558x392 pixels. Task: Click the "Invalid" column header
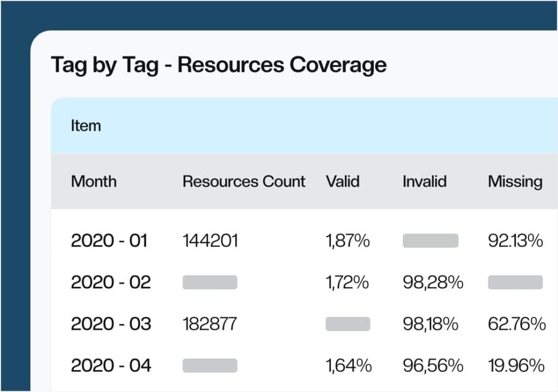[x=424, y=182]
